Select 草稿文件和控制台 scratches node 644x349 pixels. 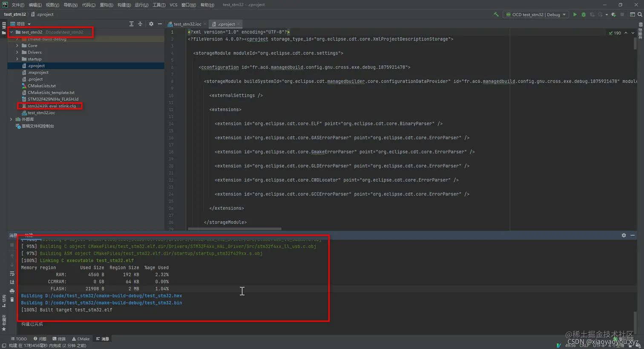click(37, 126)
